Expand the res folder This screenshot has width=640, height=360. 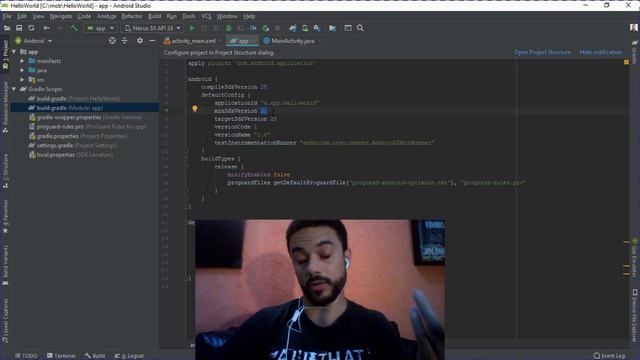[22, 80]
